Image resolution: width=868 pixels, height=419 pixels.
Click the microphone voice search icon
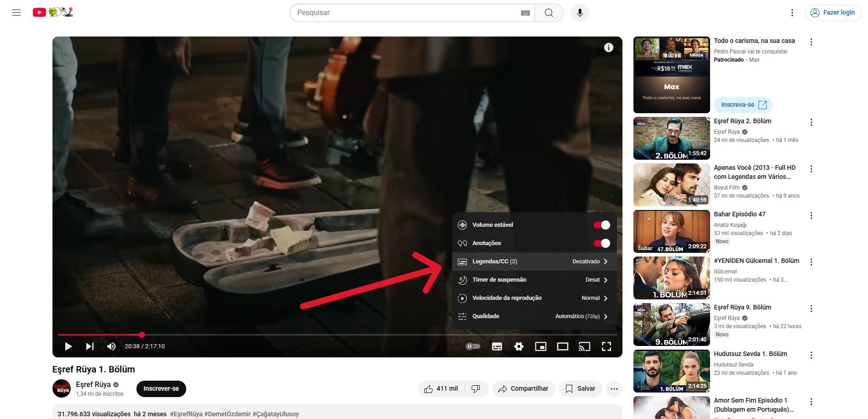pos(580,13)
